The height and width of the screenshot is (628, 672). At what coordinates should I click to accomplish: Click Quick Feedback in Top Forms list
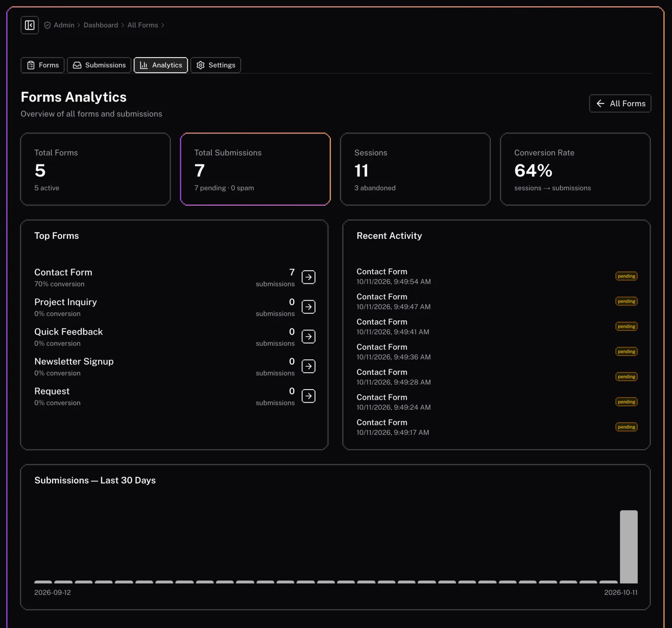[x=68, y=332]
